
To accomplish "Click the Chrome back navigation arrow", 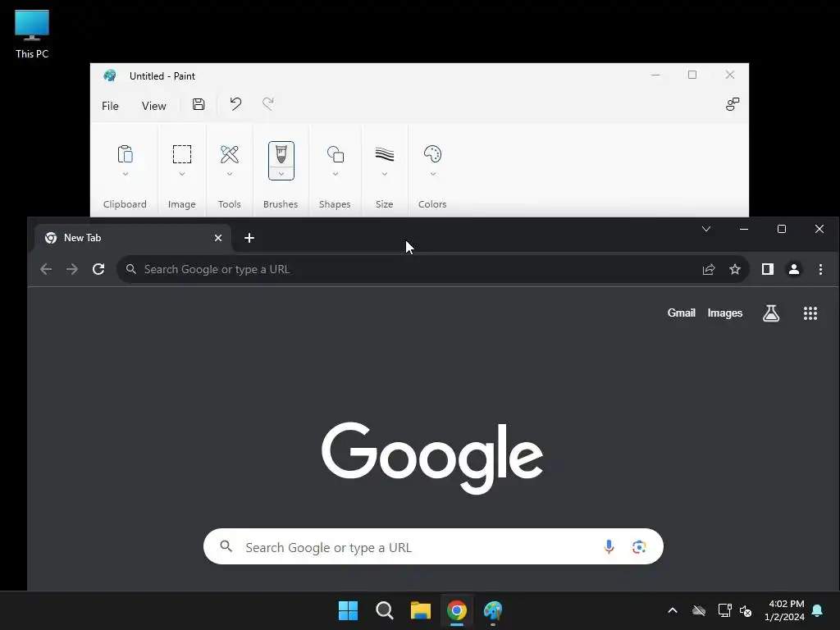I will (46, 269).
